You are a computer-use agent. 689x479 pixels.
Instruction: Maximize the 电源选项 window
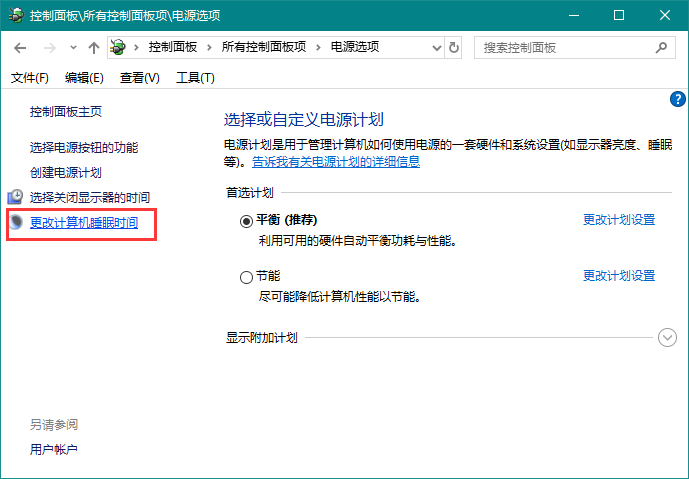coord(619,15)
